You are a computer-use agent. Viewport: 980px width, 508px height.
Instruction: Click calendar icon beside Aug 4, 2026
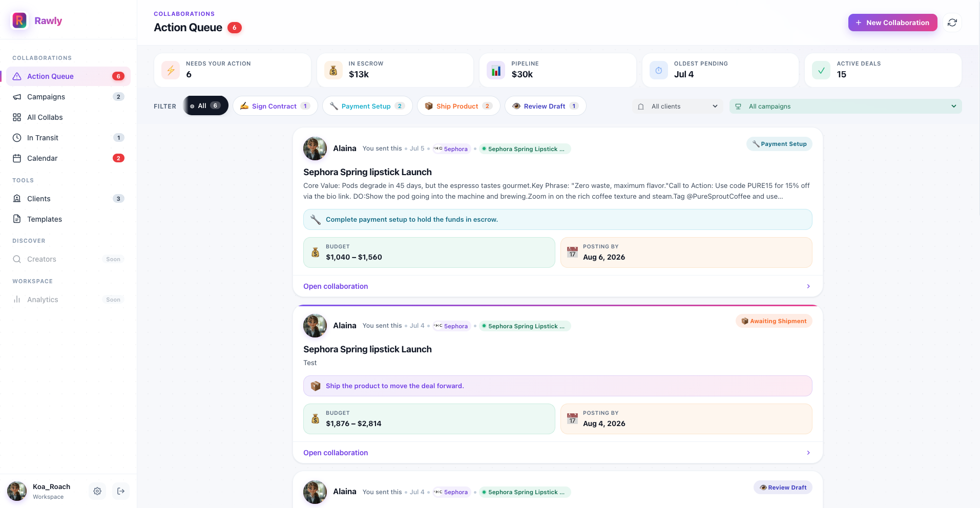tap(573, 419)
